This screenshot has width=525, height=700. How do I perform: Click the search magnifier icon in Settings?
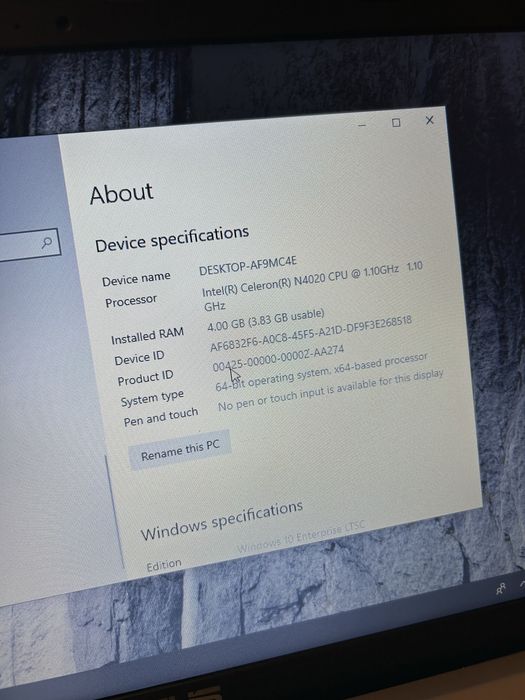pyautogui.click(x=47, y=242)
